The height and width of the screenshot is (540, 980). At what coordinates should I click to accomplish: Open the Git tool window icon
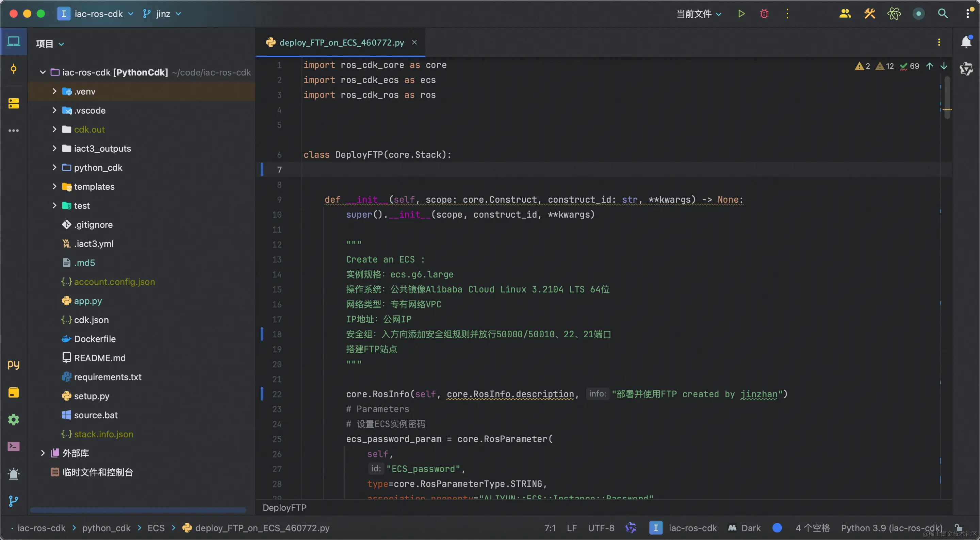pyautogui.click(x=14, y=501)
